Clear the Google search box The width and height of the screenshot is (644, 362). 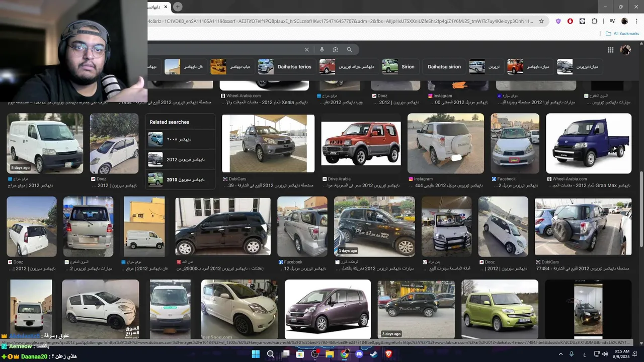[x=307, y=50]
